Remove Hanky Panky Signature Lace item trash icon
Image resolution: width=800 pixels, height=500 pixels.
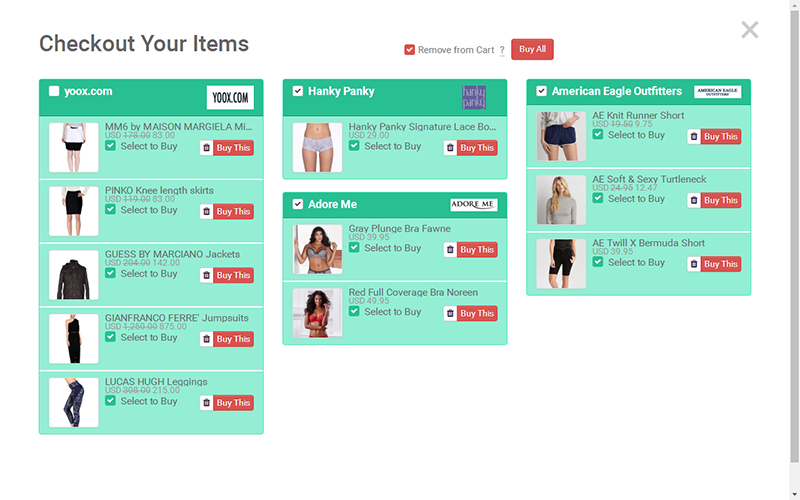pyautogui.click(x=450, y=148)
